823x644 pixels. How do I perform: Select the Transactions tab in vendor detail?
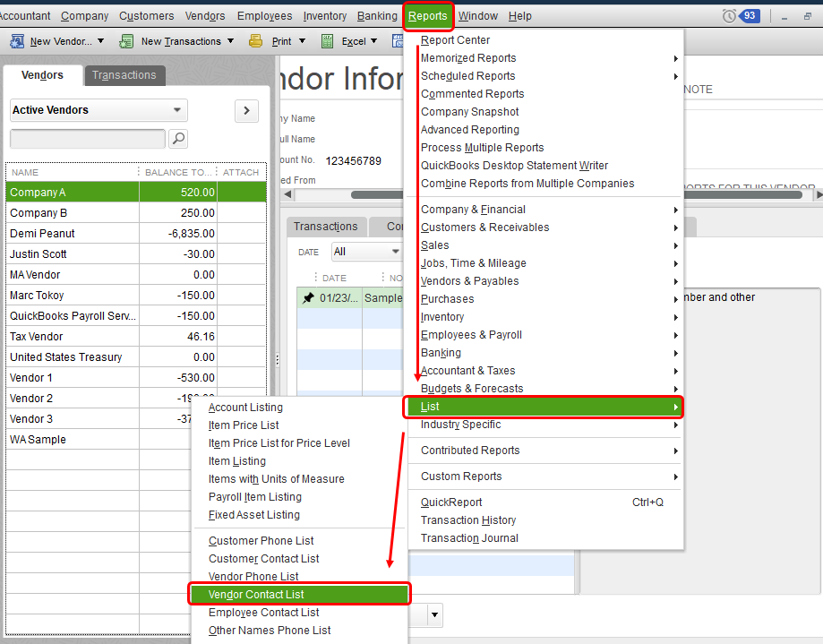tap(325, 227)
